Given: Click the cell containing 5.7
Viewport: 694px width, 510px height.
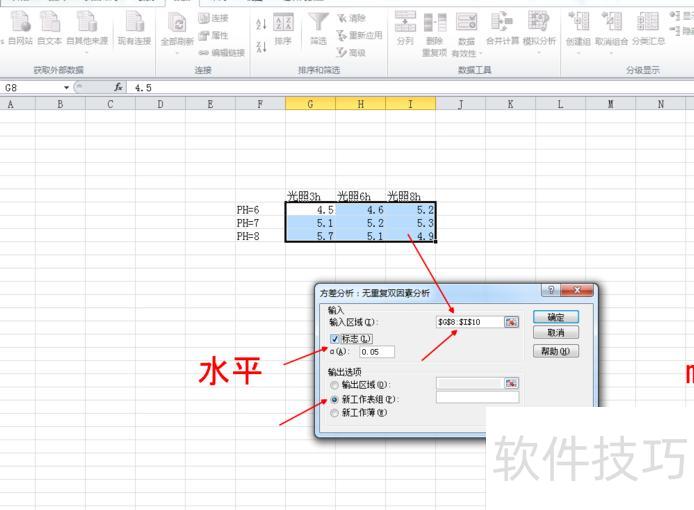Looking at the screenshot, I should pos(310,236).
